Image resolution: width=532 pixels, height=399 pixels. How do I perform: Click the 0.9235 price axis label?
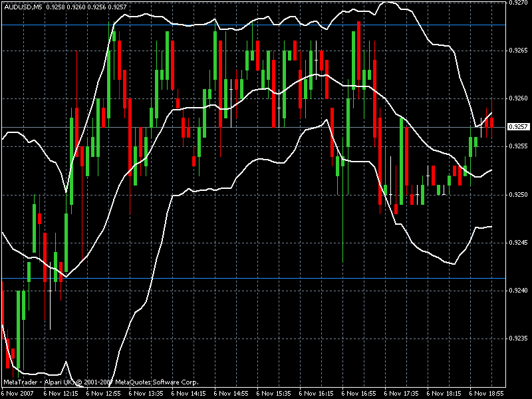pos(519,338)
